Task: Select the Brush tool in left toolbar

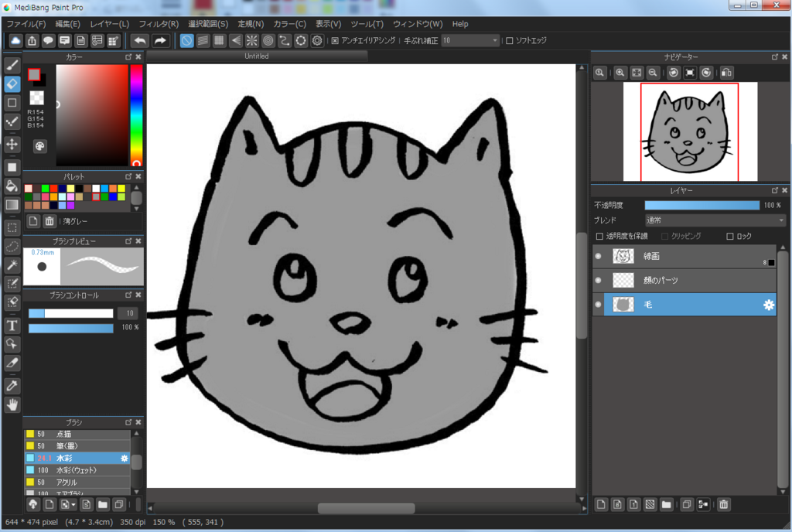Action: point(12,65)
